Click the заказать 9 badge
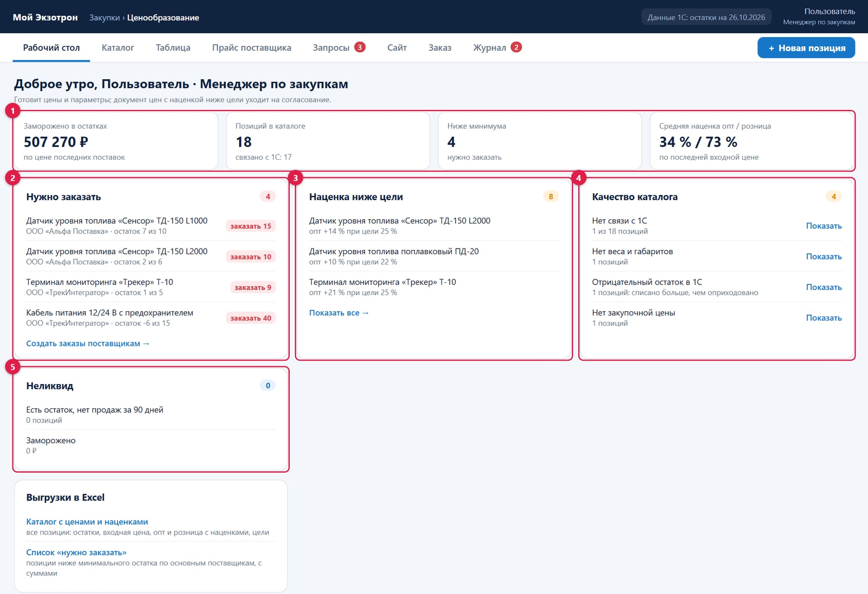 click(253, 288)
